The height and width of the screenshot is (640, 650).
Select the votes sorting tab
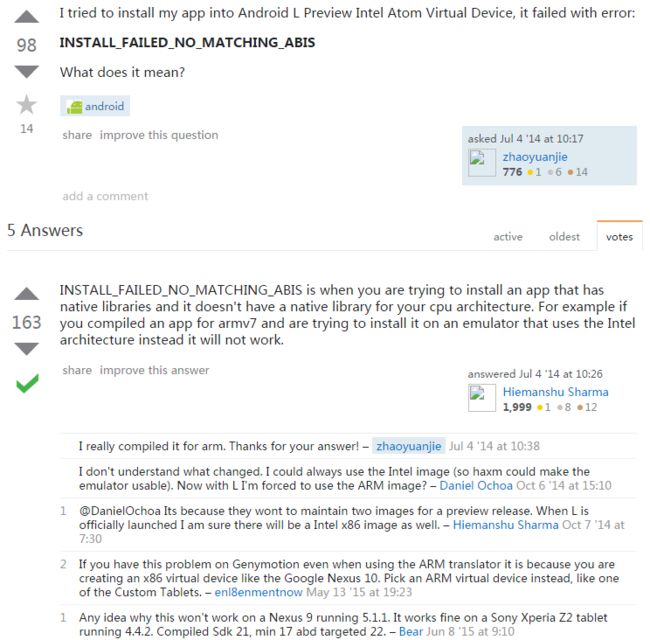619,237
